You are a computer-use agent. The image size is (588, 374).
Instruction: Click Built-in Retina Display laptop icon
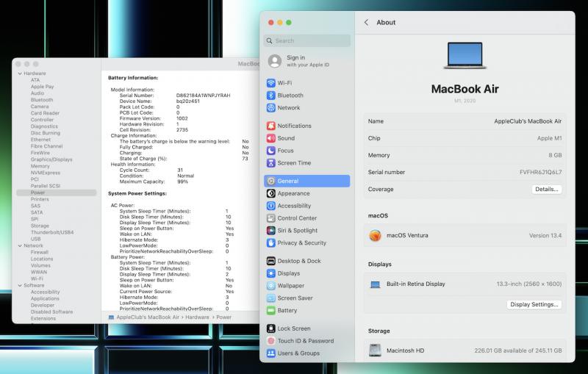click(x=375, y=284)
